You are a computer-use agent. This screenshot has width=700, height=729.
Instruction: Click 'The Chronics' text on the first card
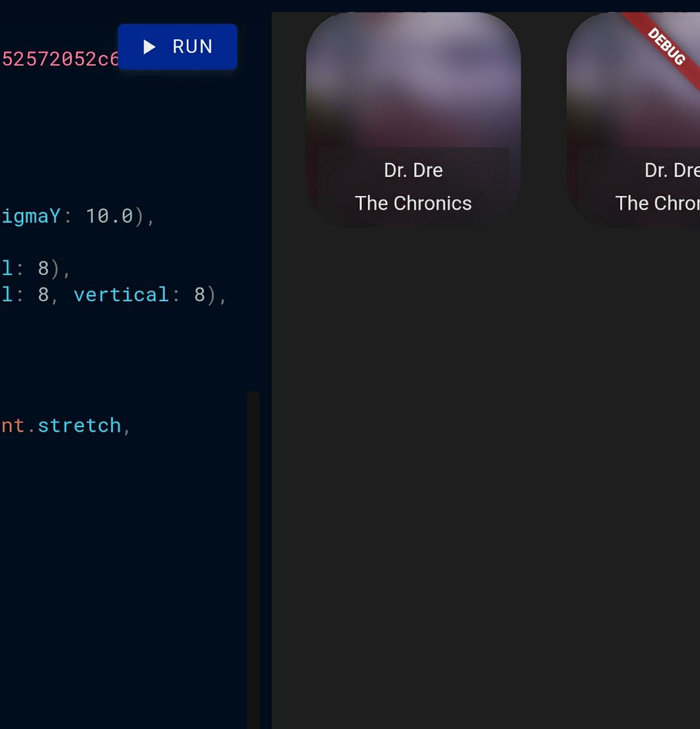(x=414, y=203)
